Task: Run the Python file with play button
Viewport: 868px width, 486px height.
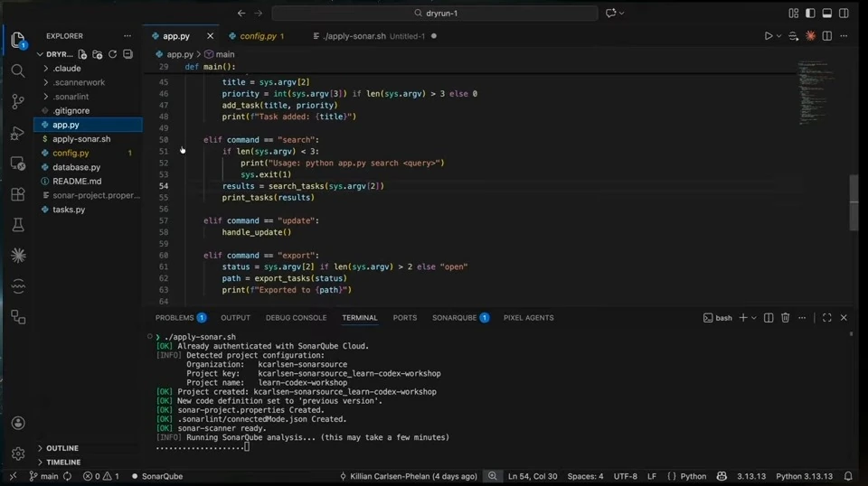Action: 769,36
